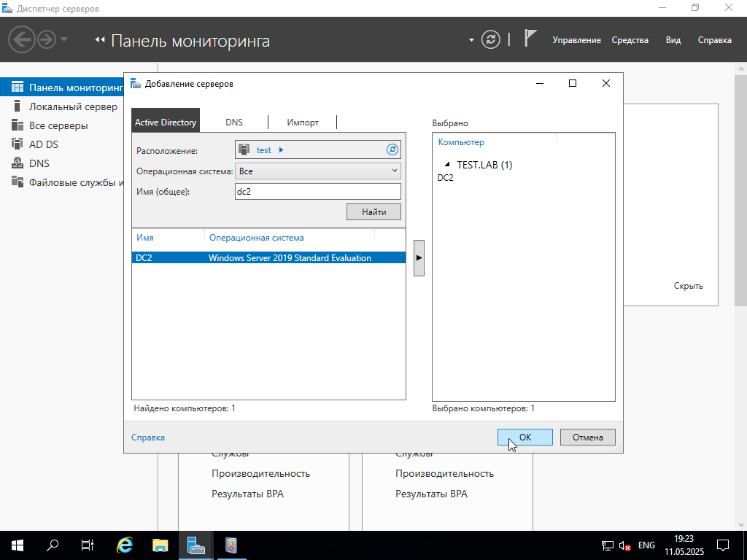This screenshot has width=747, height=560.
Task: Click Windows Server 2019 Standard Evaluation cell
Action: coord(290,257)
